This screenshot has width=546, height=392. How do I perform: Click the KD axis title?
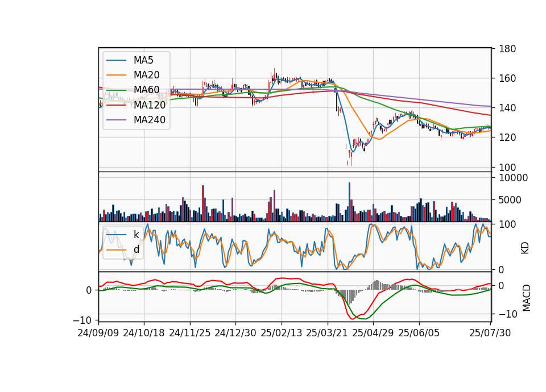click(525, 248)
